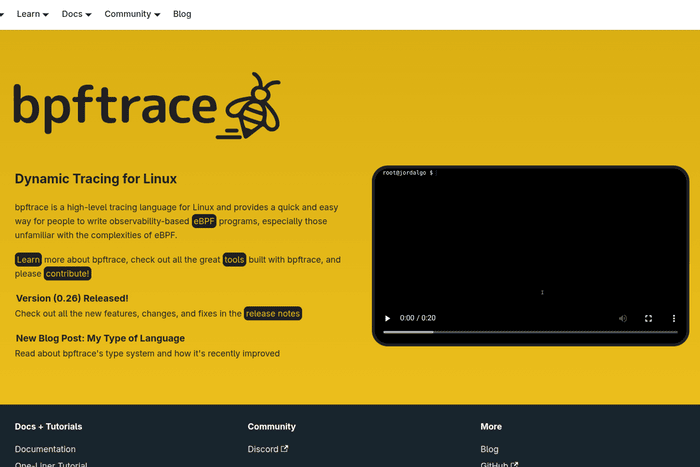Click the Dynamic Tracing for Linux heading

[x=96, y=179]
